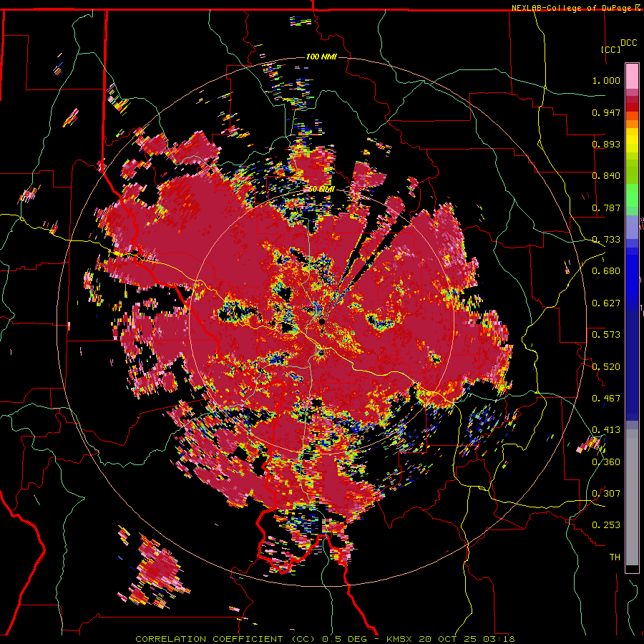Click the 0.733 scale value
This screenshot has height=644, width=644.
point(606,240)
